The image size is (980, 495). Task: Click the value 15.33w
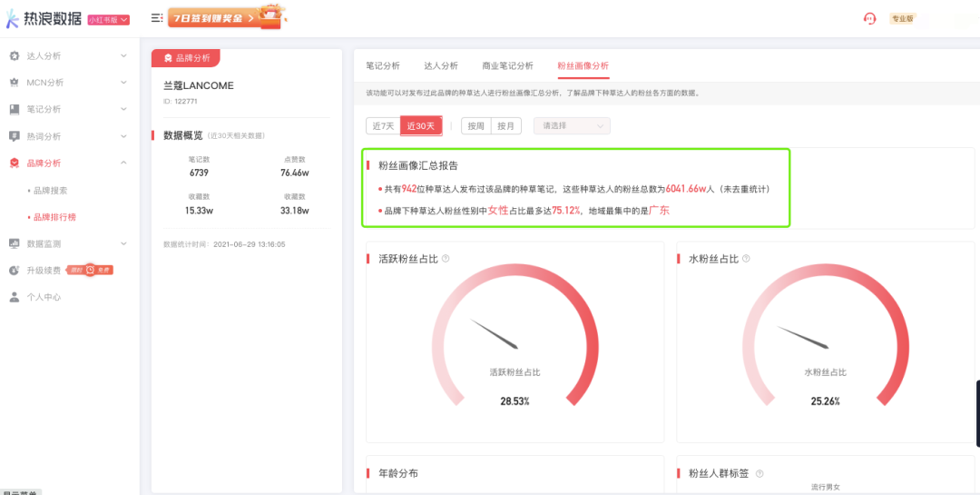click(199, 211)
